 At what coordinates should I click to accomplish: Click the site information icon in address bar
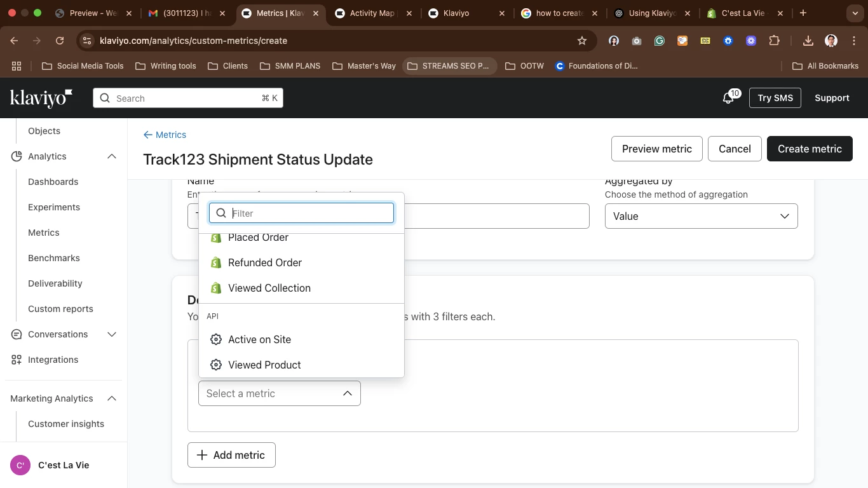point(87,41)
